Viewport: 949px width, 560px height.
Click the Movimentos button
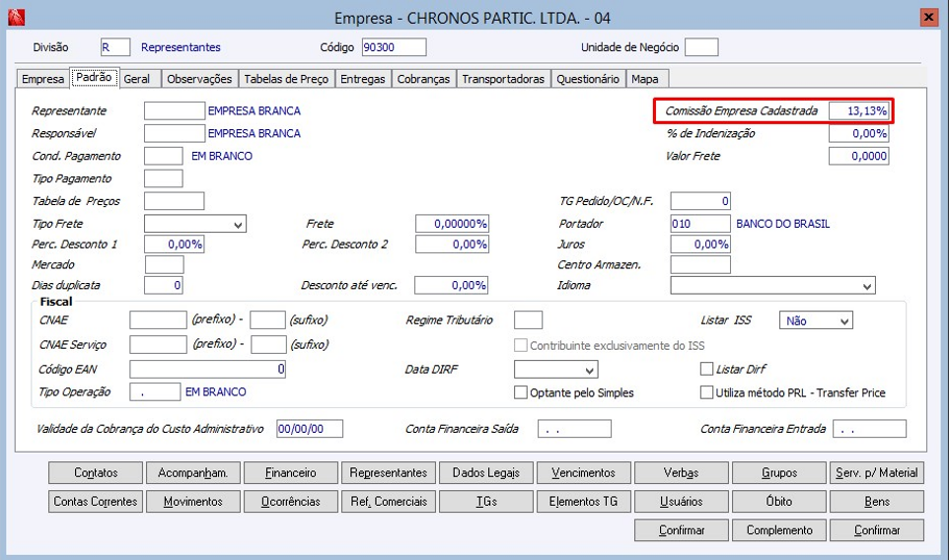pos(193,502)
